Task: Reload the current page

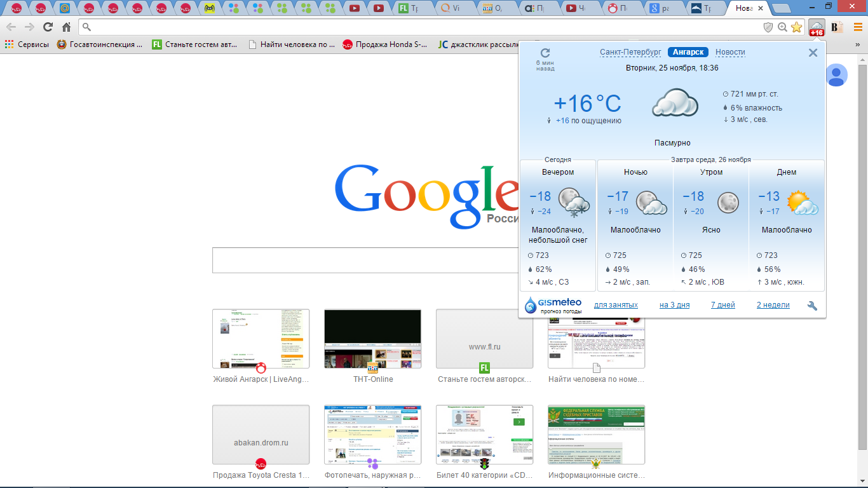Action: pos(48,27)
